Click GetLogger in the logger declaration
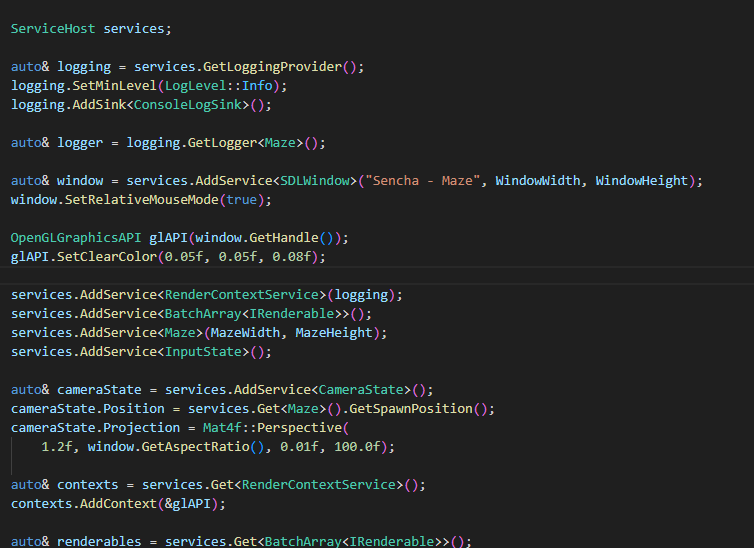Image resolution: width=754 pixels, height=548 pixels. point(222,143)
